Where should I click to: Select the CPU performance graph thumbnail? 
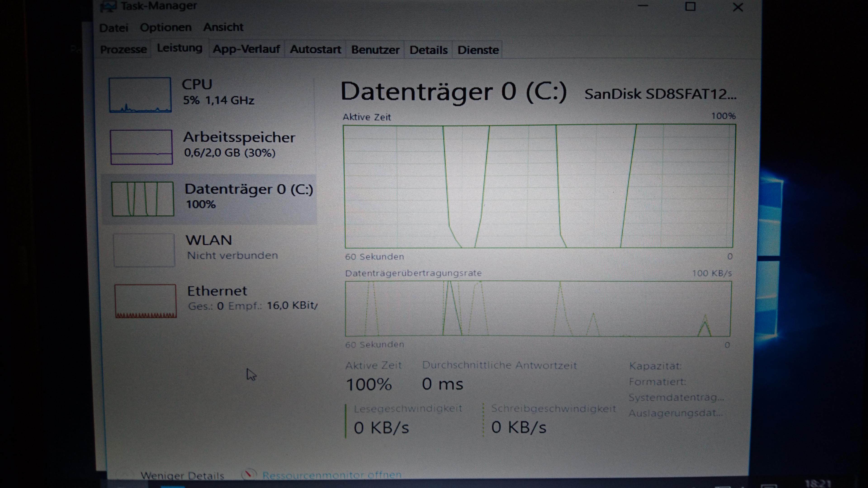[x=140, y=95]
